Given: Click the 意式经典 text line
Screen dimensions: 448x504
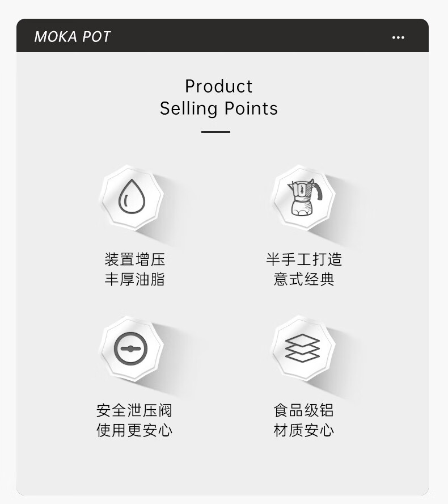Looking at the screenshot, I should coord(304,279).
